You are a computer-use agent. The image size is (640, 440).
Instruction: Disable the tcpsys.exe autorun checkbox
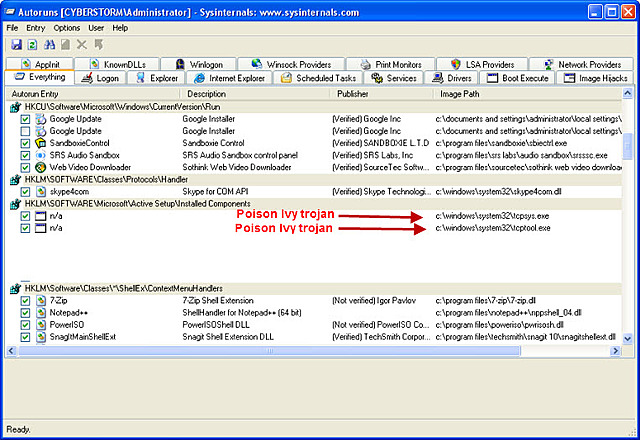click(25, 216)
